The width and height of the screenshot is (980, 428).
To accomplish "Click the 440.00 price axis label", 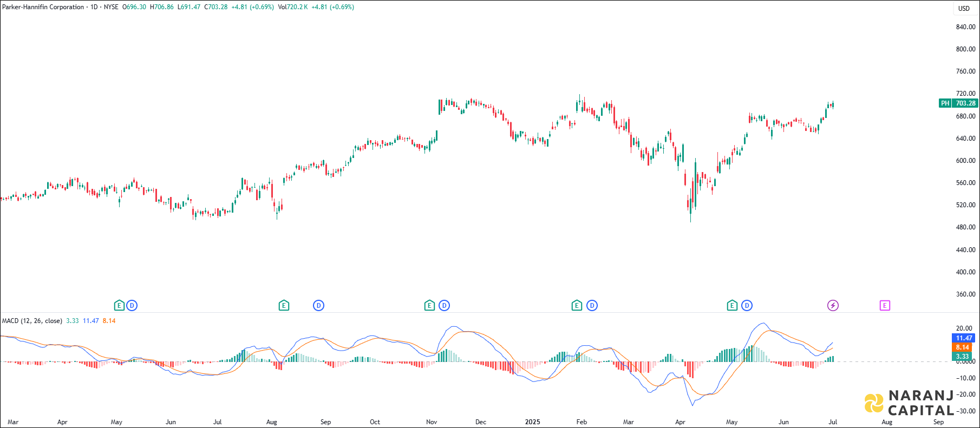I will 965,250.
